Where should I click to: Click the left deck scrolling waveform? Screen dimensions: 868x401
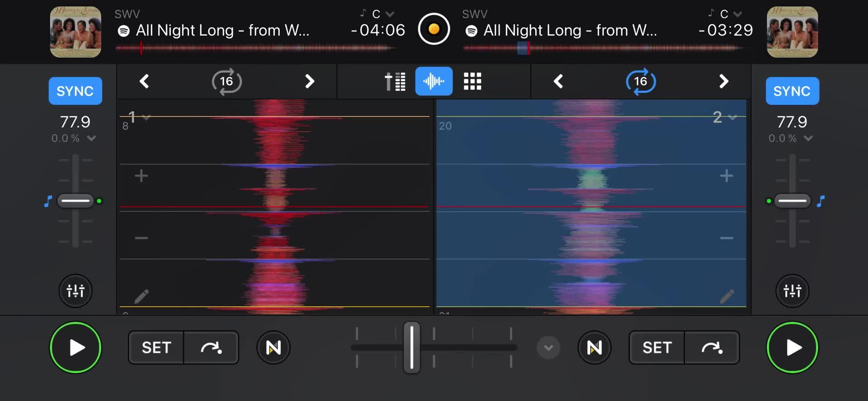274,206
